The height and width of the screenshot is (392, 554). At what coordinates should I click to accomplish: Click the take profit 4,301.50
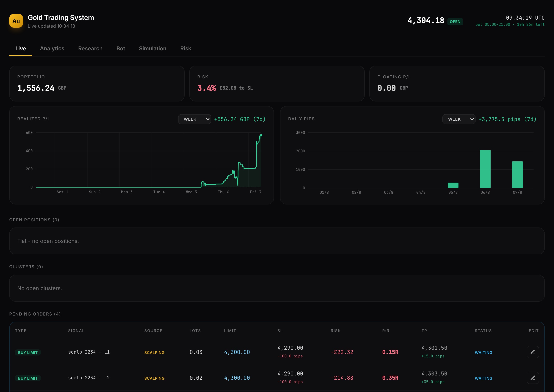pyautogui.click(x=434, y=348)
